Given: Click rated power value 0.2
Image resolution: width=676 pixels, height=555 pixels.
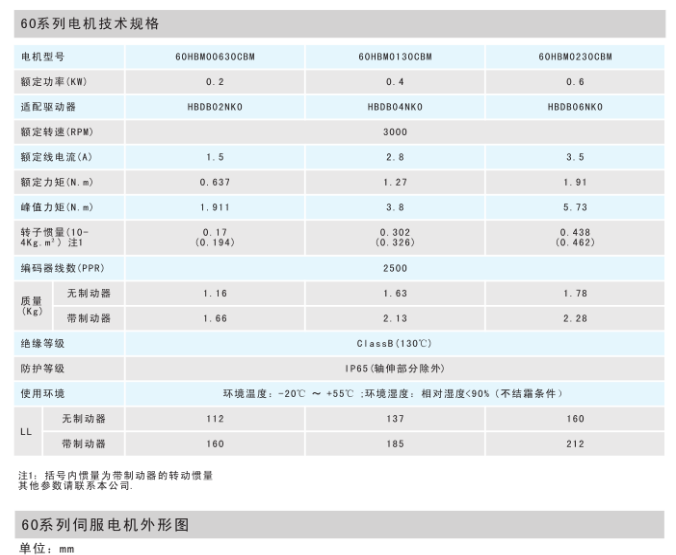Looking at the screenshot, I should click(215, 82).
